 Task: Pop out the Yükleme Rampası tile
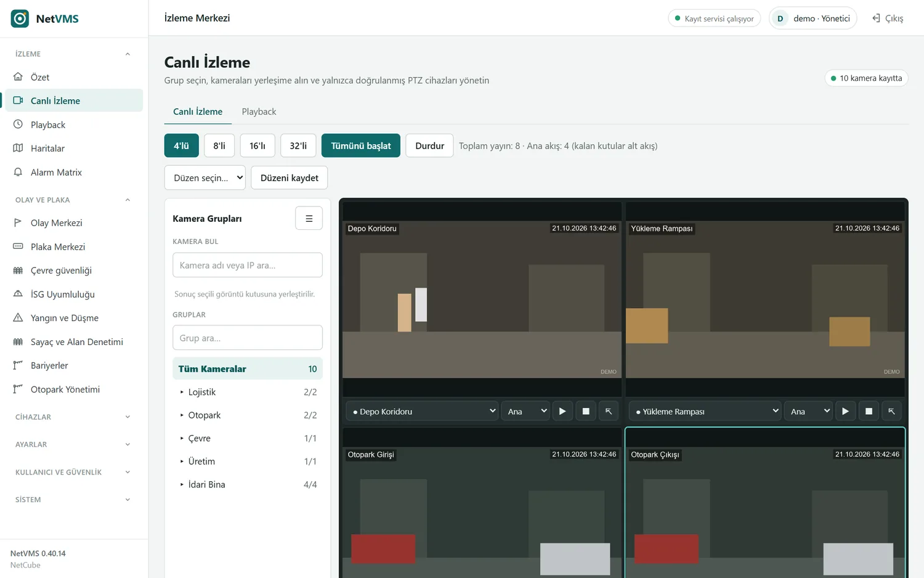[x=891, y=411]
